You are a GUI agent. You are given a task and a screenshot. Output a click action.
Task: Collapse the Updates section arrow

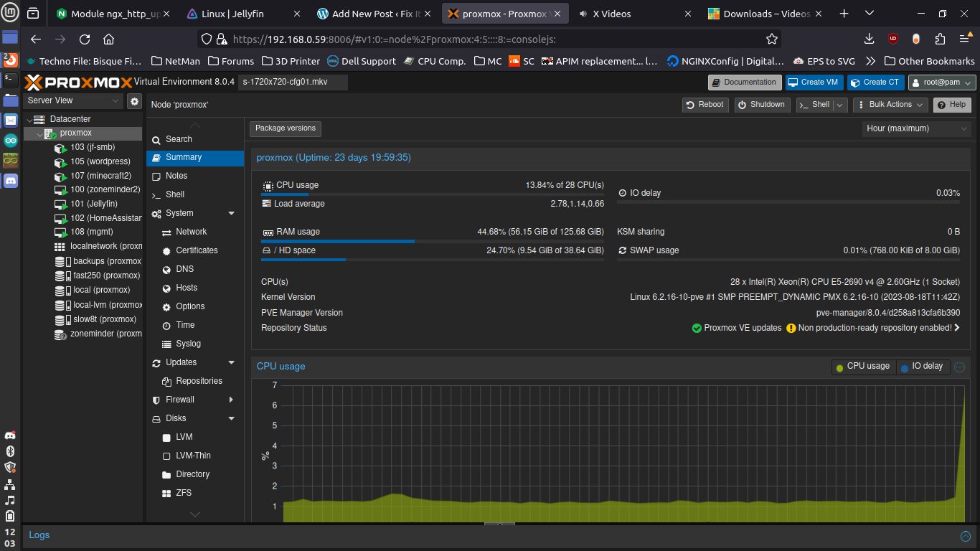(x=231, y=362)
